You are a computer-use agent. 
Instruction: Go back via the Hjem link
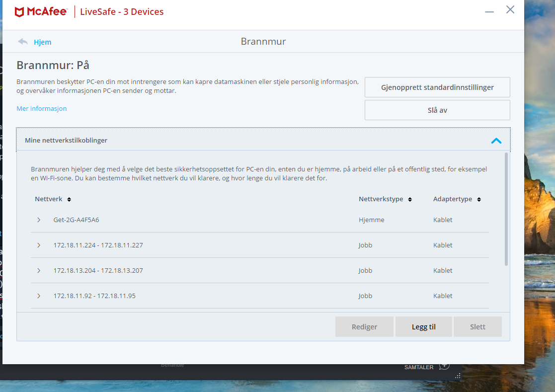click(42, 42)
